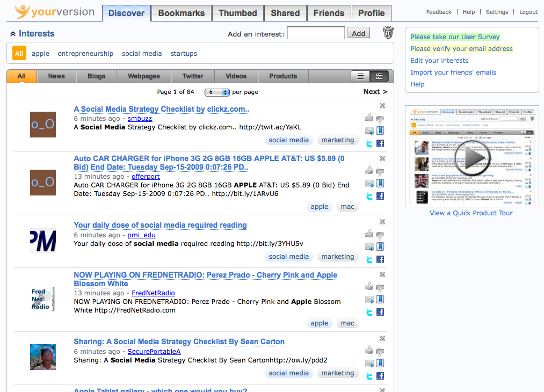544x392 pixels.
Task: Filter results by the entrepreneurship interest
Action: pyautogui.click(x=85, y=53)
